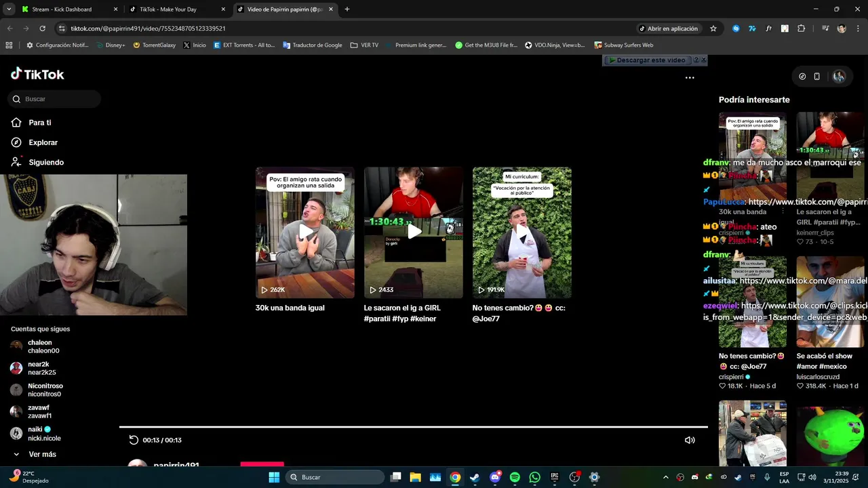Image resolution: width=868 pixels, height=488 pixels.
Task: Open Steam from the taskbar
Action: (475, 477)
